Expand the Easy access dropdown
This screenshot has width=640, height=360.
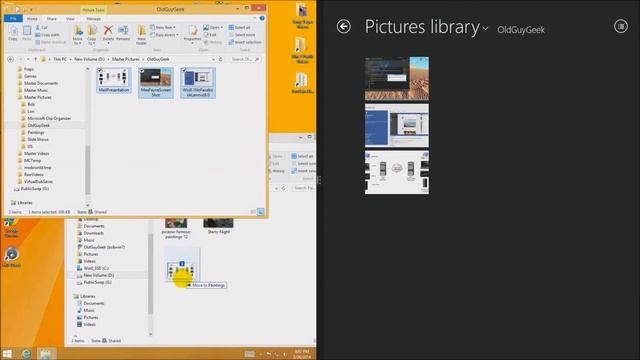click(164, 35)
